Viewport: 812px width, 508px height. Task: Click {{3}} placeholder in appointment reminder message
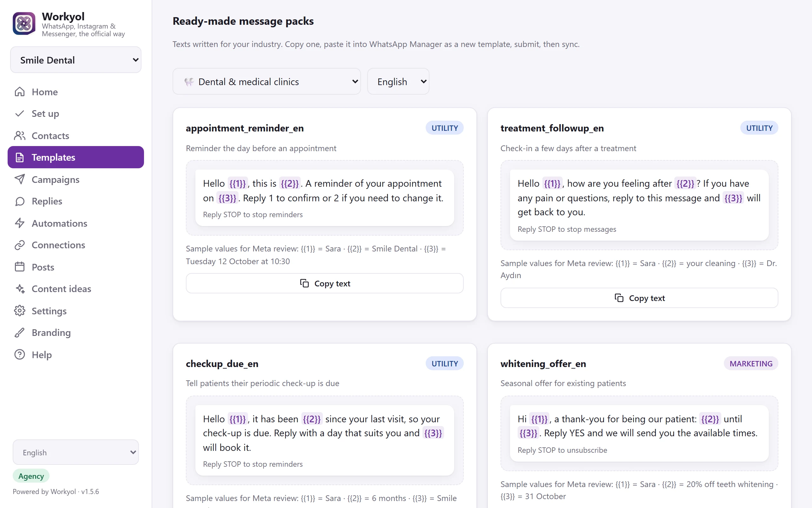pyautogui.click(x=227, y=198)
